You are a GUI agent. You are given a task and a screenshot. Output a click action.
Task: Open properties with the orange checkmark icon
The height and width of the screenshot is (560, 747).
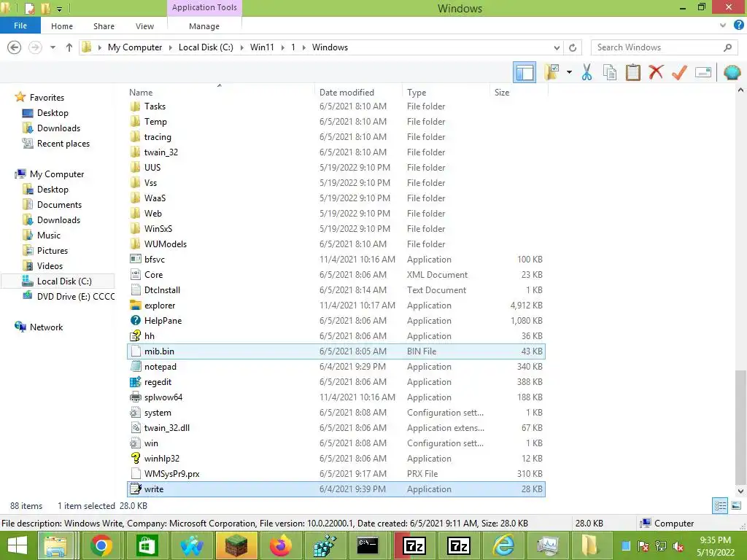pyautogui.click(x=679, y=72)
